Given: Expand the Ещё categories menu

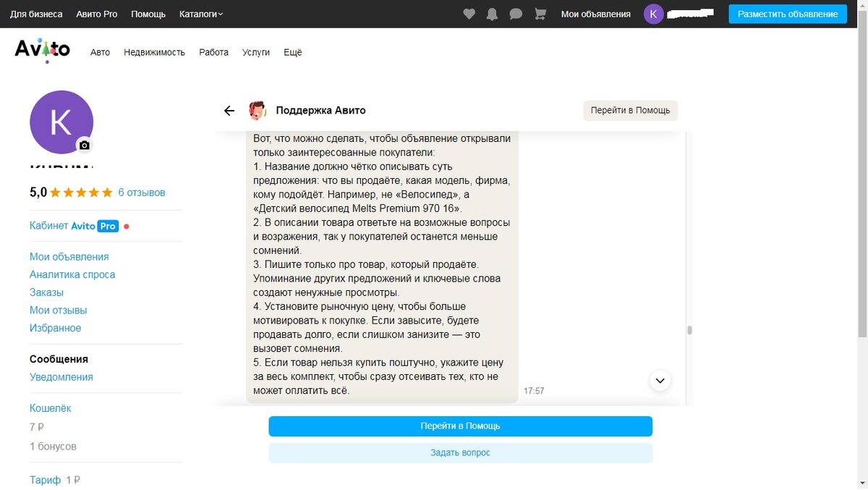Looking at the screenshot, I should pos(292,52).
